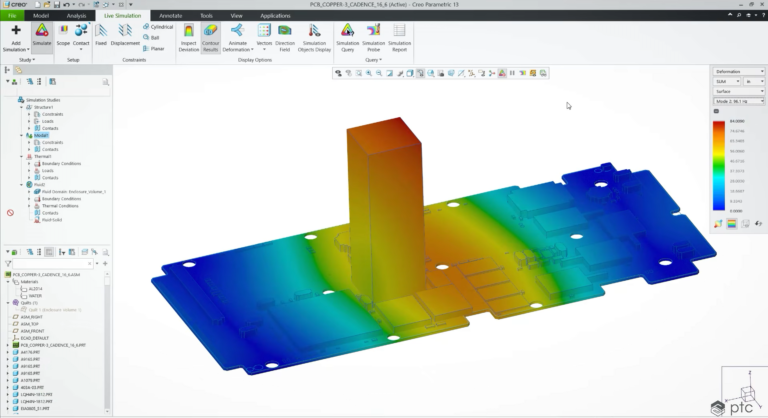
Task: Click the Open folder icon in title bar
Action: [x=47, y=4]
